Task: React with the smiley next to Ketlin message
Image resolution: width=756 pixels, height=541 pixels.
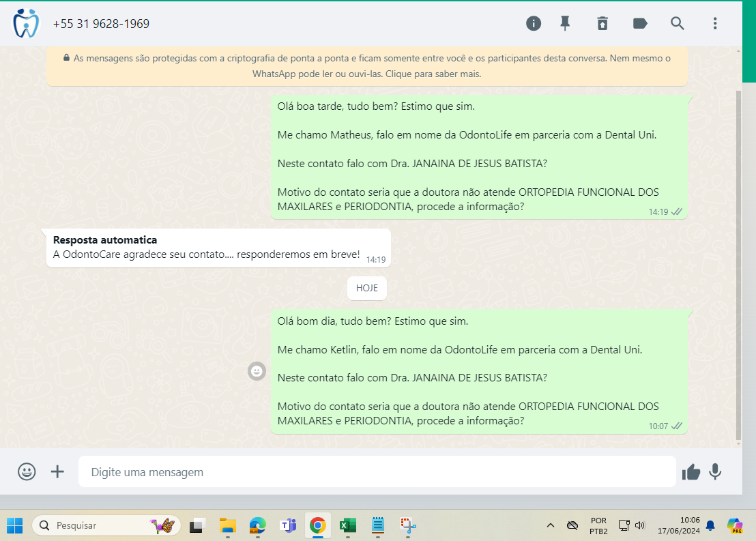Action: tap(257, 371)
